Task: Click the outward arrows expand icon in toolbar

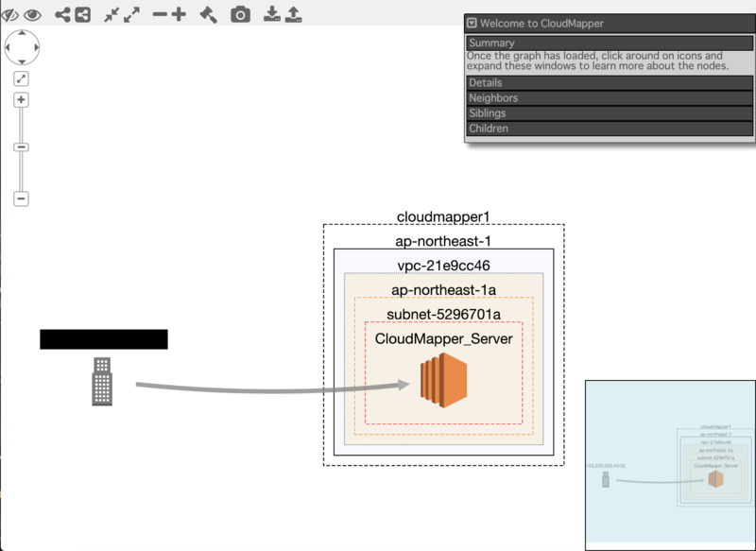Action: [131, 15]
